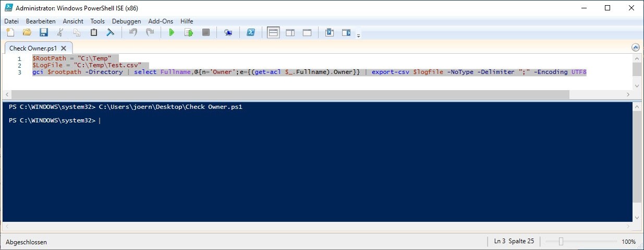Open the Datei menu
644x250 pixels.
point(11,21)
